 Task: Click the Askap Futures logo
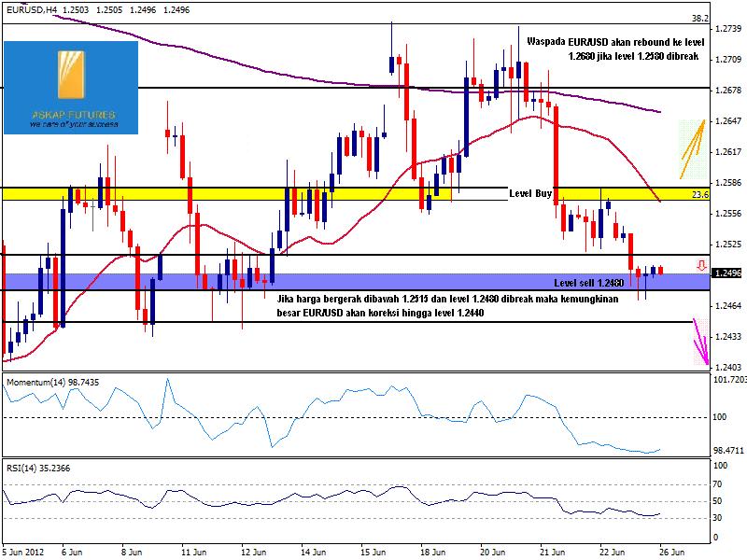click(71, 85)
